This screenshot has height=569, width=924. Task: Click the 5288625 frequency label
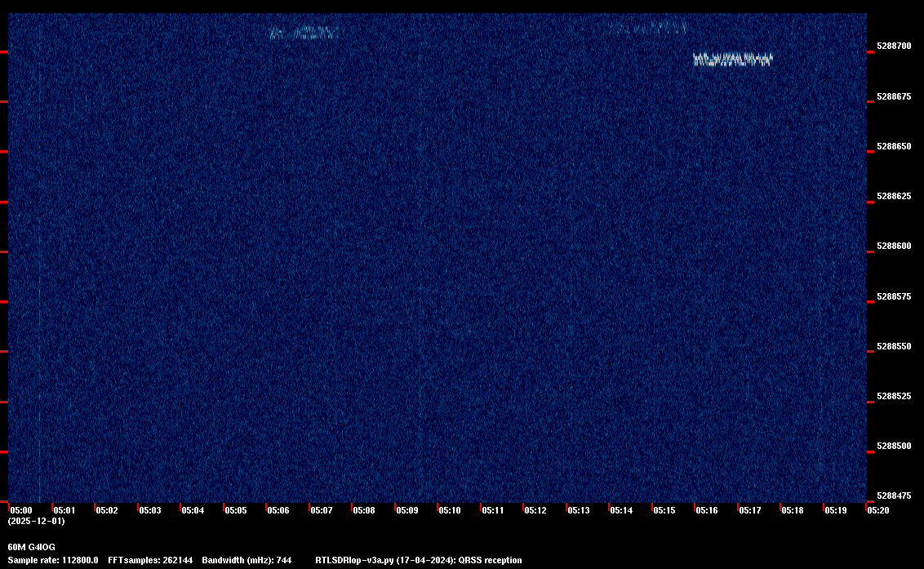point(894,196)
